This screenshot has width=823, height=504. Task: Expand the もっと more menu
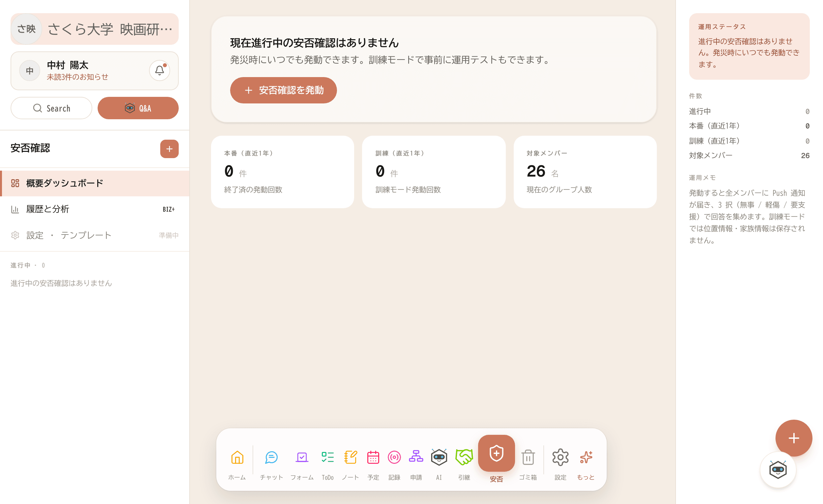(586, 457)
